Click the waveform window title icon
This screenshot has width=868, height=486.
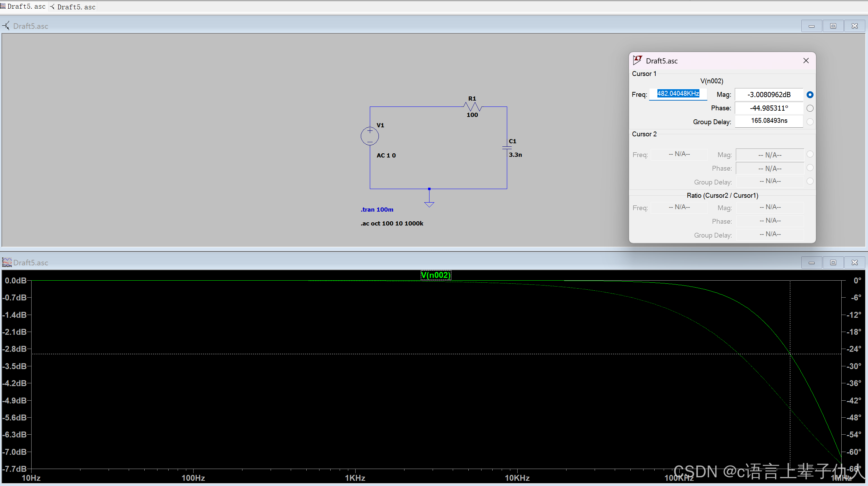7,262
